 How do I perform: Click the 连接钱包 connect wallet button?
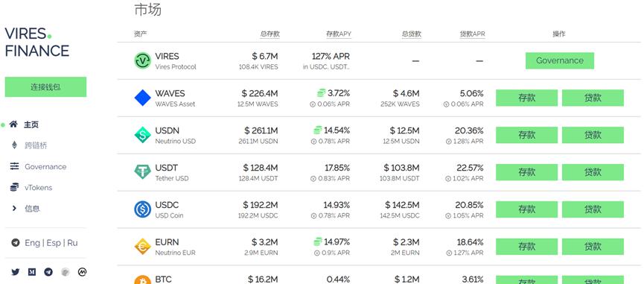(45, 86)
